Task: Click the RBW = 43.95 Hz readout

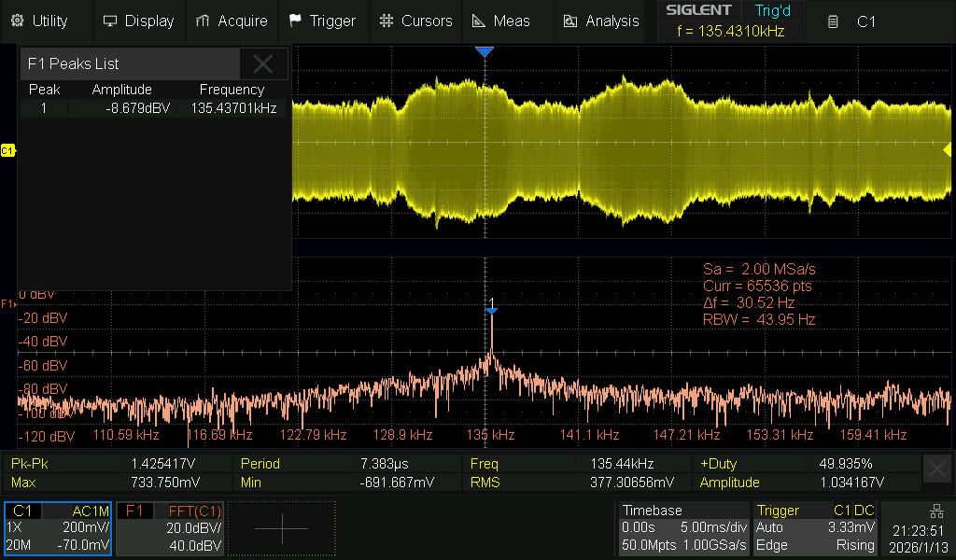Action: pos(758,319)
